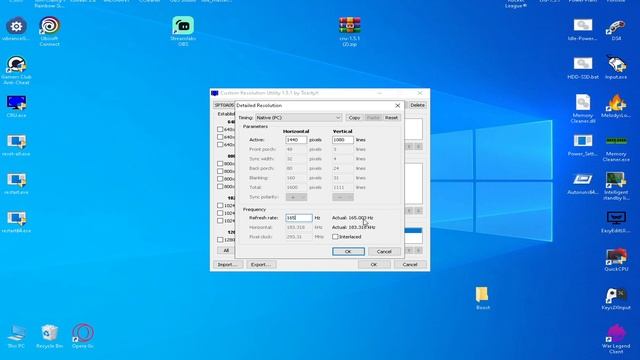Close the Detailed Resolution dialog
Viewport: 640px width, 360px height.
[398, 105]
